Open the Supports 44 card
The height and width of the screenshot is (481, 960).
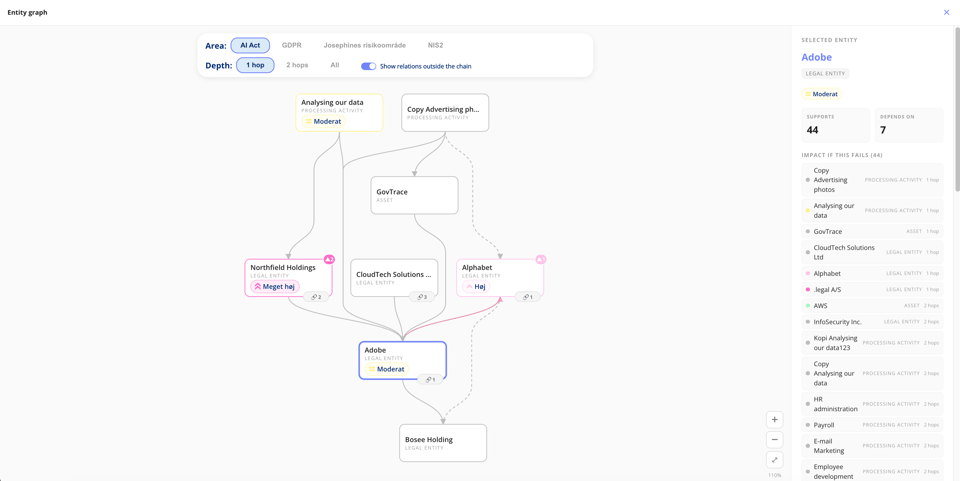click(836, 125)
